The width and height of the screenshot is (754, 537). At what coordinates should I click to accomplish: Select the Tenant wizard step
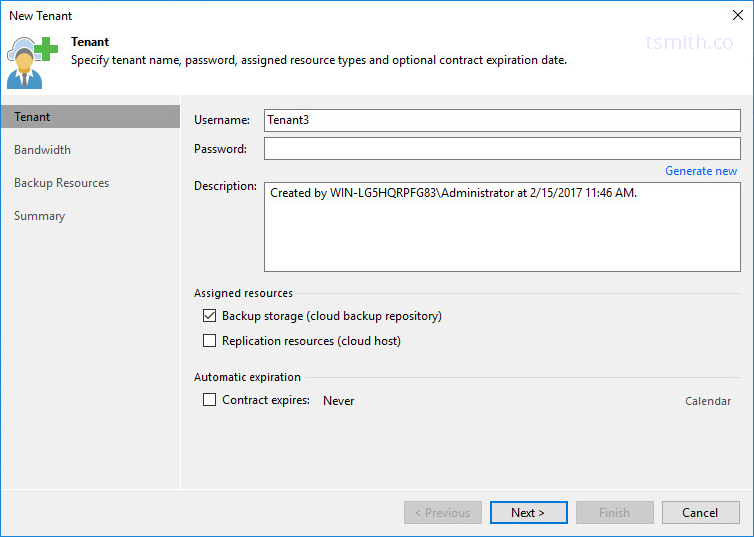pos(90,117)
